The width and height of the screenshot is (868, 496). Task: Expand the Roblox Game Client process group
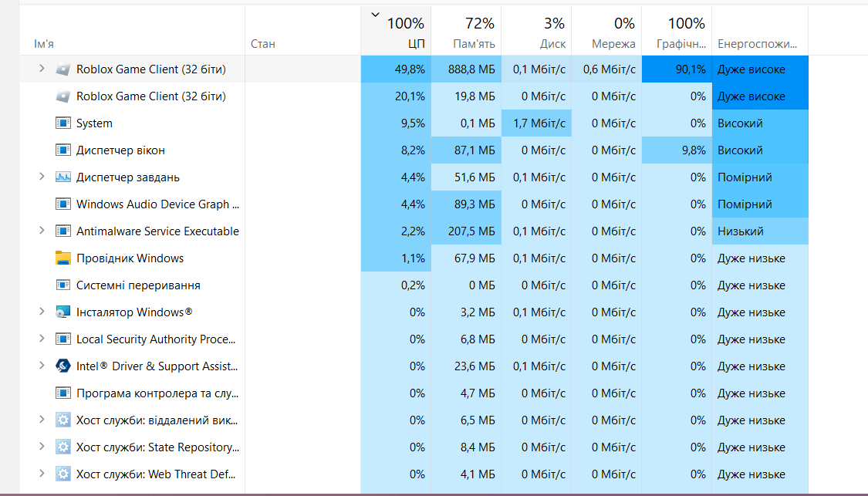pyautogui.click(x=42, y=69)
